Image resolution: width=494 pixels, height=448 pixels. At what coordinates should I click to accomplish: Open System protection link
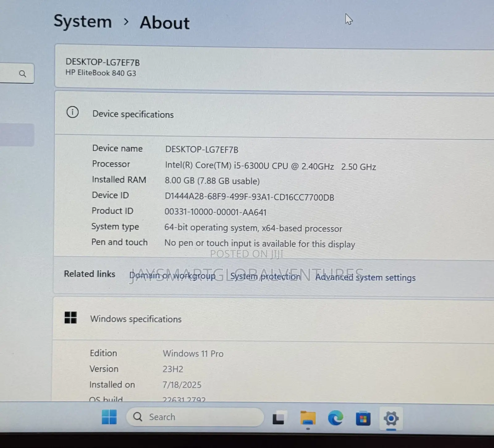[x=265, y=276]
